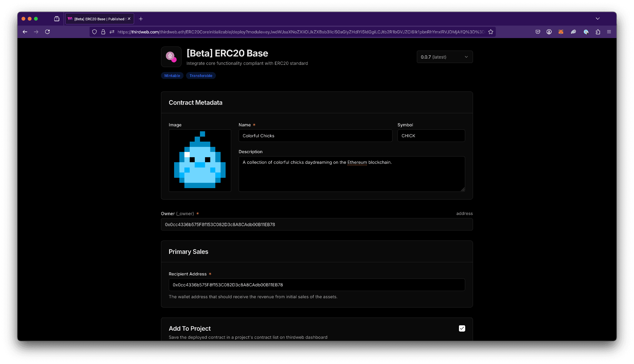The width and height of the screenshot is (634, 364).
Task: Open the 0.0.7 (latest) version dropdown
Action: 445,57
